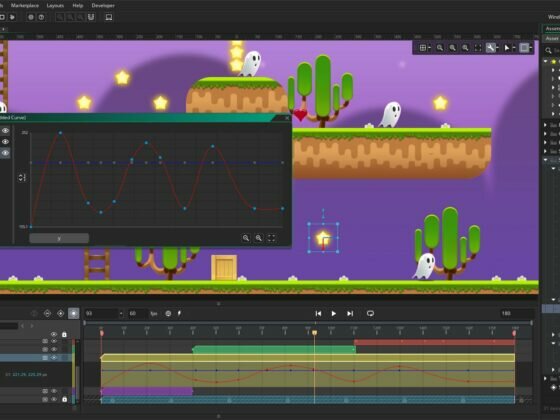The image size is (560, 420).
Task: Click the round debug icon in main toolbar
Action: tap(31, 17)
